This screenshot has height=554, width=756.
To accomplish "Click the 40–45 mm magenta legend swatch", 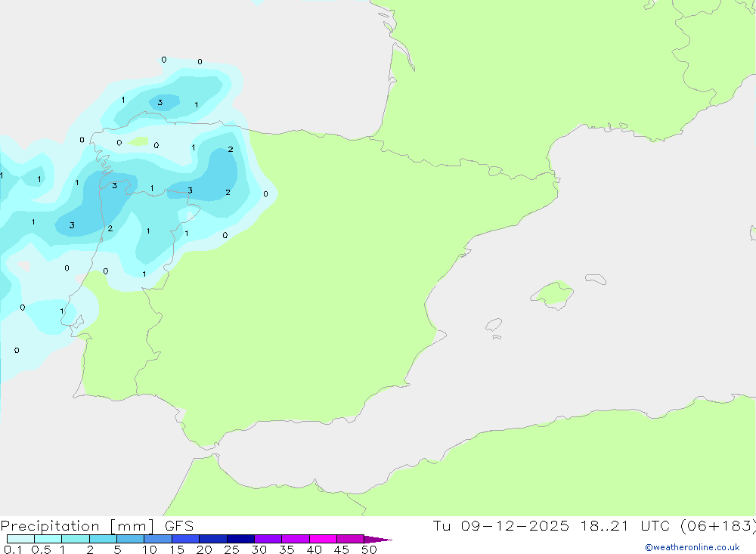I will point(323,539).
